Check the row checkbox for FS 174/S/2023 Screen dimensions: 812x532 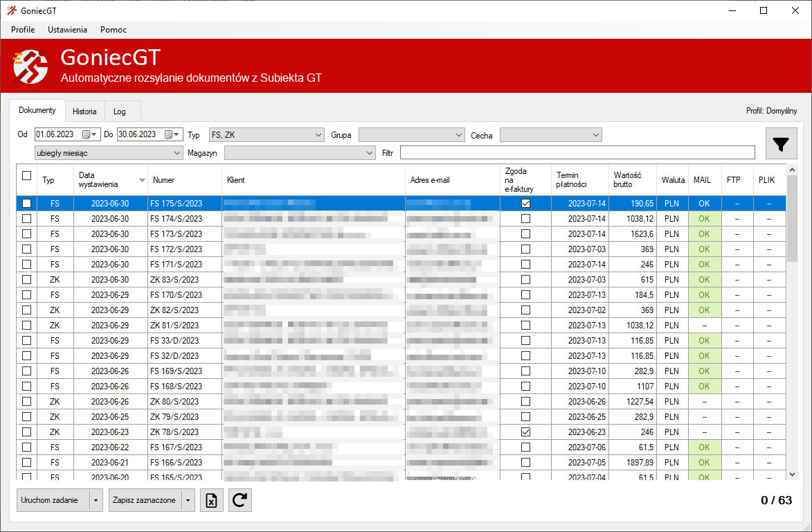pyautogui.click(x=27, y=219)
